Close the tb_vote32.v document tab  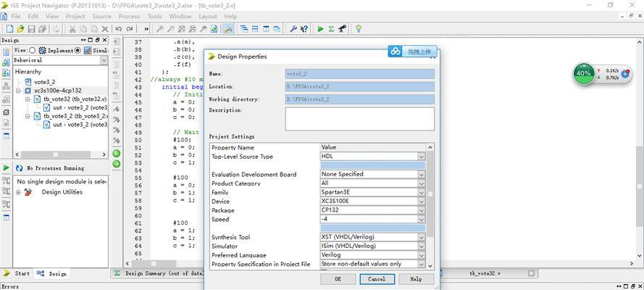coord(531,273)
